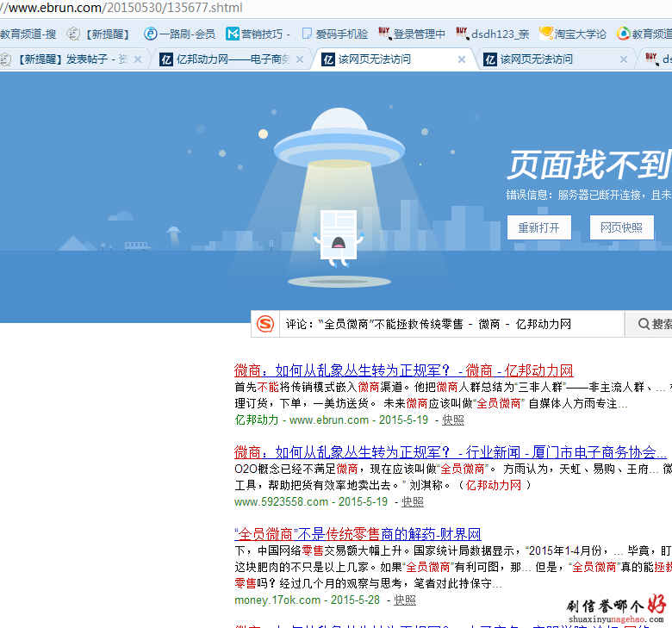Close the 【新提醒】发表帖子 tab
The width and height of the screenshot is (672, 628).
click(138, 59)
